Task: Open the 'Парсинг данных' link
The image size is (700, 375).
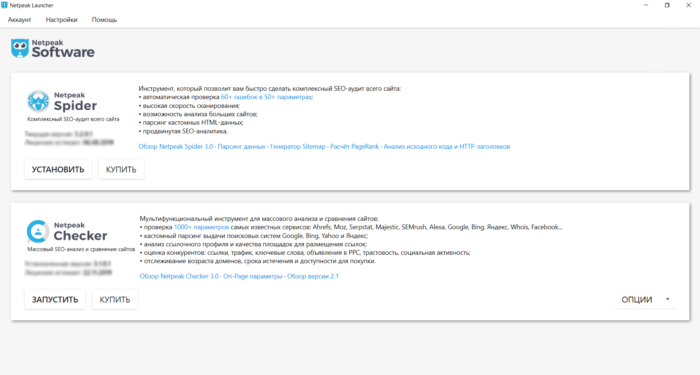Action: [242, 146]
